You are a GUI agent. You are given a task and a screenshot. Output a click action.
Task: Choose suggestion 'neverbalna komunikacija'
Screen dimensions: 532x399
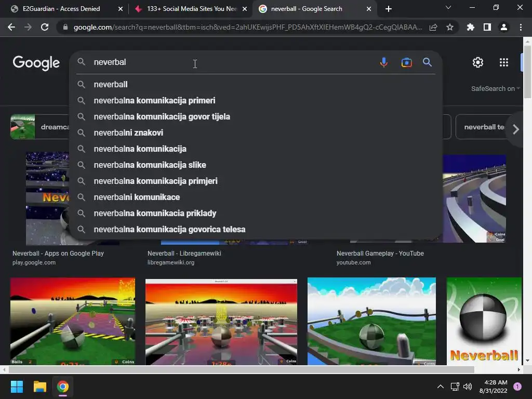click(x=256, y=149)
